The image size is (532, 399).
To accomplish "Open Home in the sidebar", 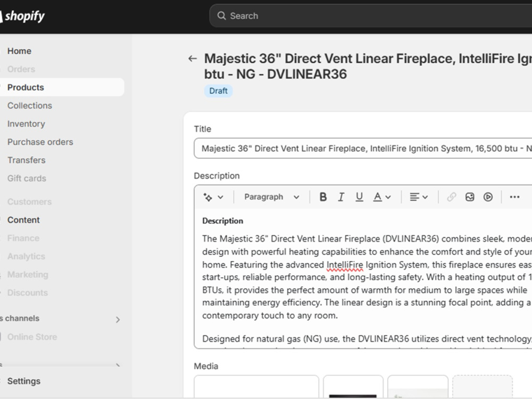I will pyautogui.click(x=19, y=51).
